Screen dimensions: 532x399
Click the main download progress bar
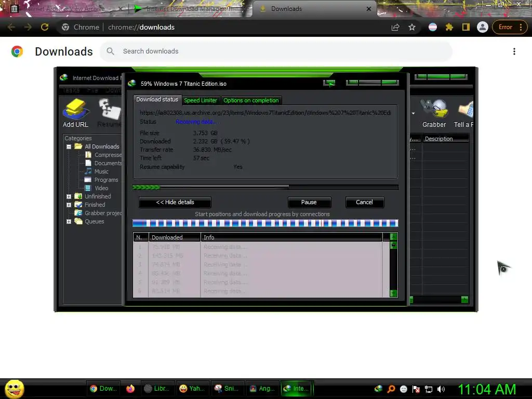point(265,187)
